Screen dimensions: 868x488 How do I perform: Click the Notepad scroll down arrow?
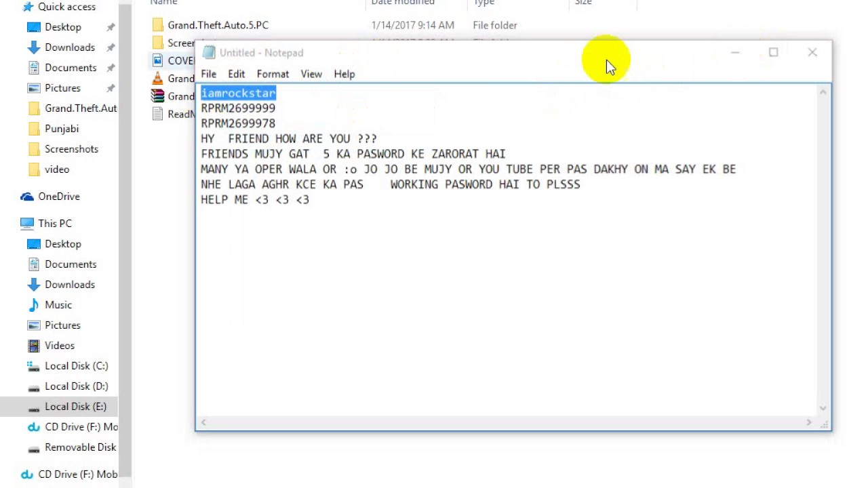pyautogui.click(x=823, y=408)
